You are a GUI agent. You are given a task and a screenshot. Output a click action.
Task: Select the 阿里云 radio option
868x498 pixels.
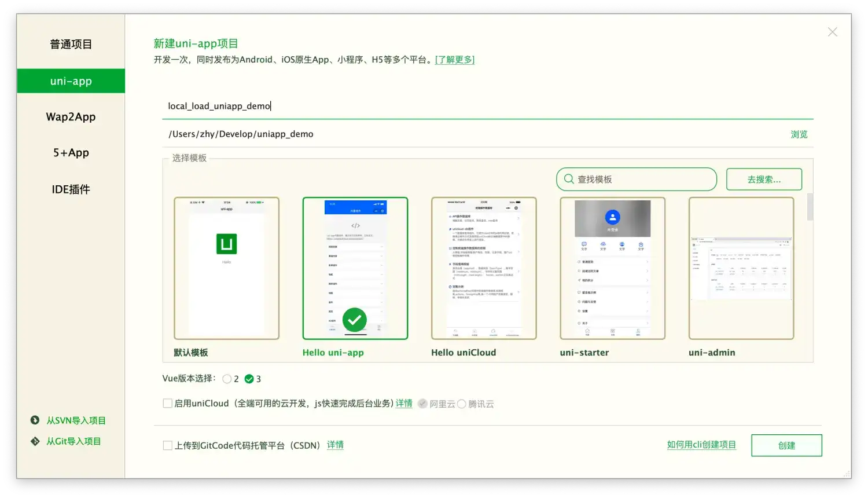click(x=423, y=404)
